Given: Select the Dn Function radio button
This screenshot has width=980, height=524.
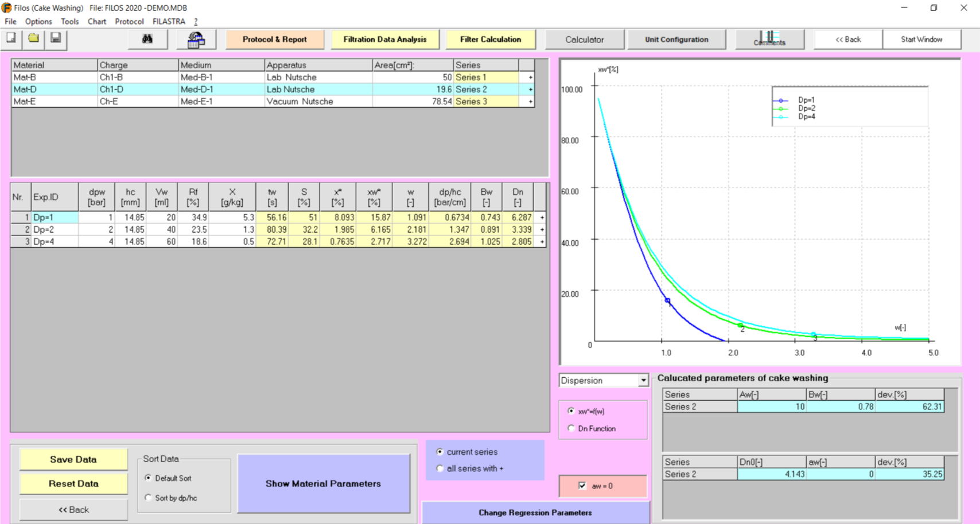Looking at the screenshot, I should tap(571, 428).
